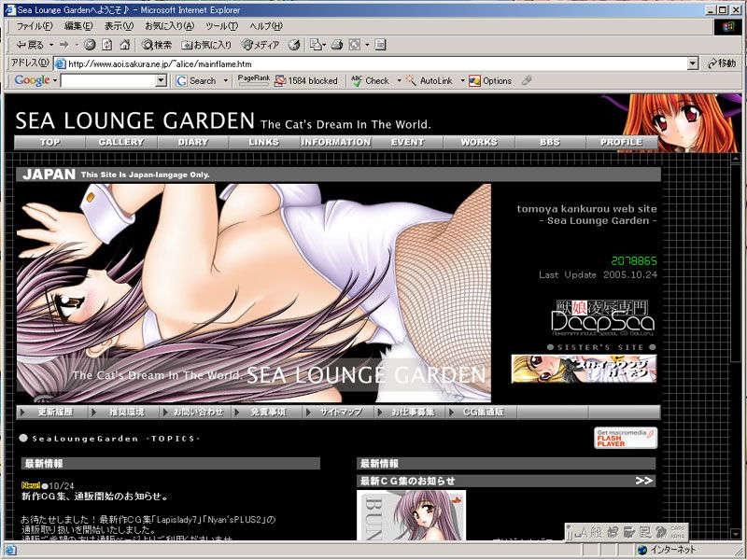747x560 pixels.
Task: Click the sister's site banner image
Action: pos(584,369)
